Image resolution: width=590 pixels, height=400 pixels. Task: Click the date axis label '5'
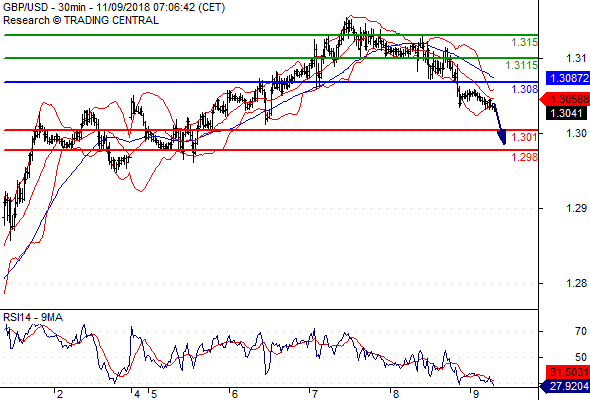pos(153,394)
